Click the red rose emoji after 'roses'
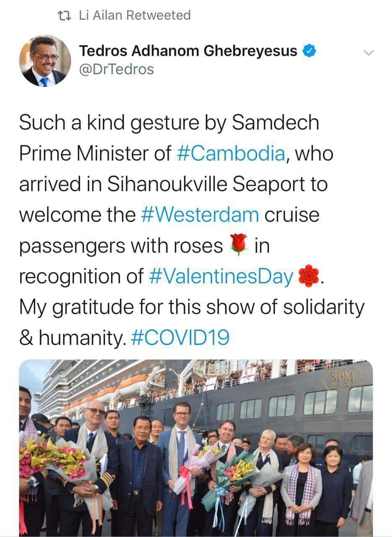This screenshot has height=537, width=392. (239, 246)
